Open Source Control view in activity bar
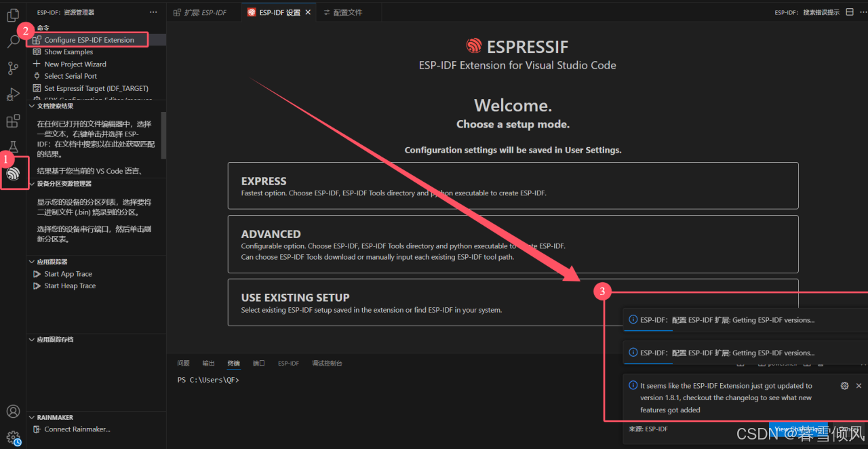Viewport: 868px width, 449px height. pyautogui.click(x=13, y=68)
